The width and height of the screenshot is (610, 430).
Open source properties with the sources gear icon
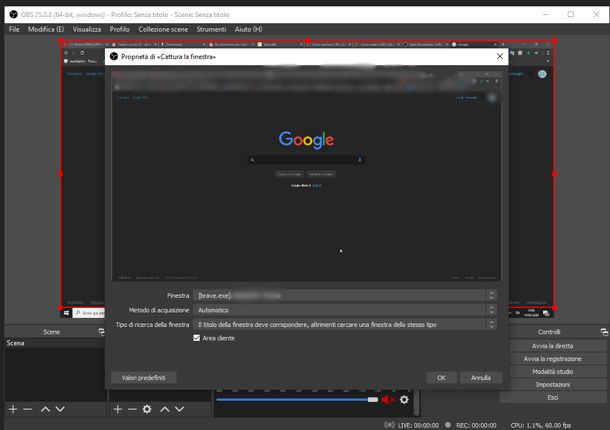(x=147, y=409)
